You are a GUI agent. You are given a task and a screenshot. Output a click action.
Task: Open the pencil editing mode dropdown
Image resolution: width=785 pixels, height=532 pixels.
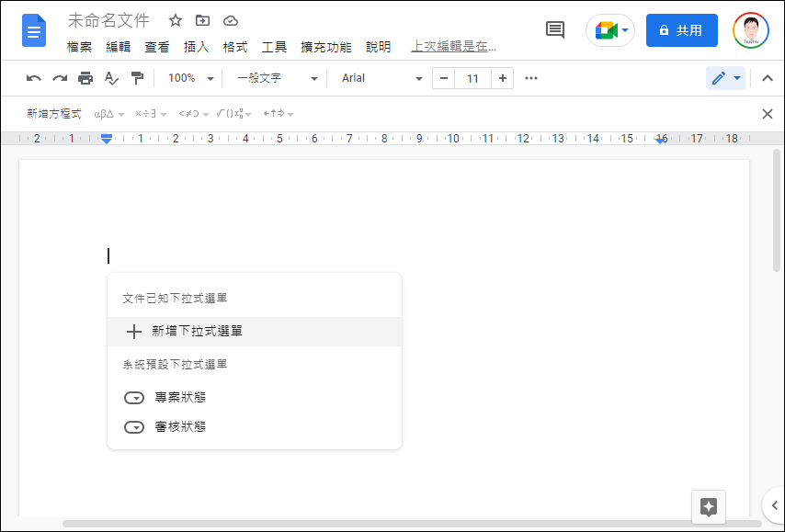point(726,78)
